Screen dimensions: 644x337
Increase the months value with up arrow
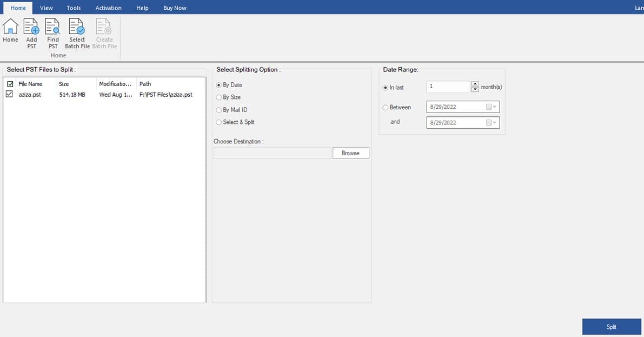pos(475,84)
